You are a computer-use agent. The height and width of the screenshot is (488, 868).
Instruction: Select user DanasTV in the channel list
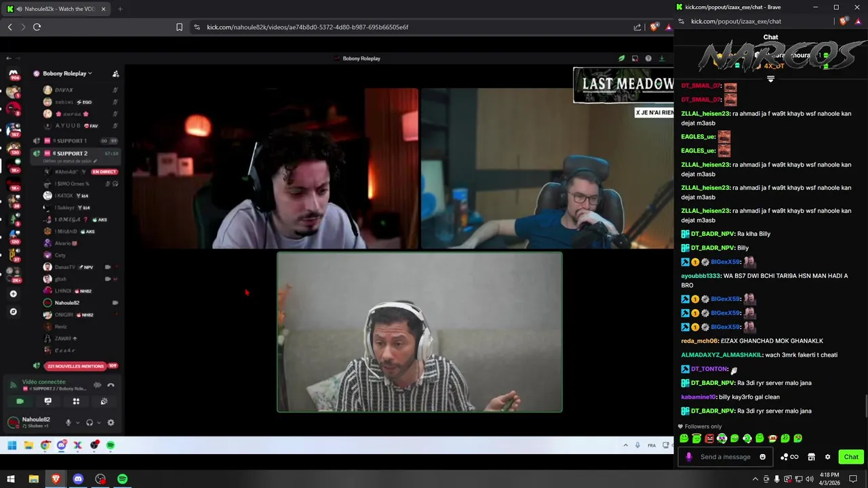pyautogui.click(x=64, y=267)
